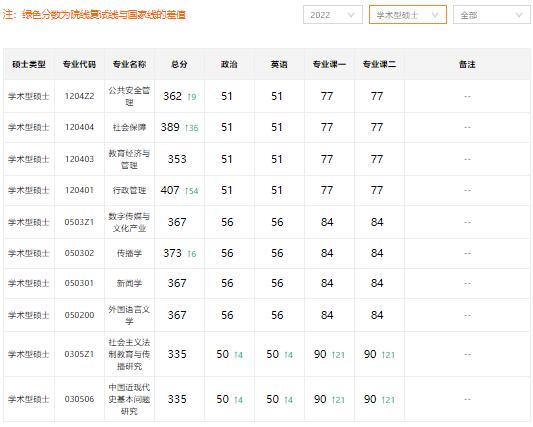Image resolution: width=533 pixels, height=427 pixels.
Task: Click the green arrow beside 389 score
Action: tap(186, 128)
